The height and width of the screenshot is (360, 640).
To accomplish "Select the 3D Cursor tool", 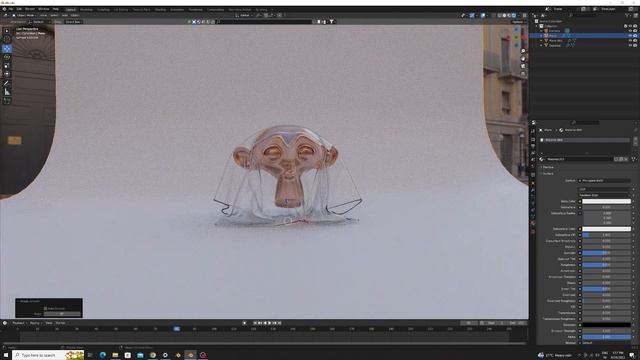I will [x=7, y=40].
